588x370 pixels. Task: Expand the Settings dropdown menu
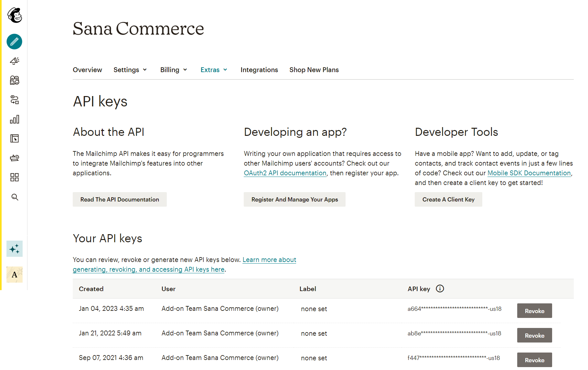(130, 70)
